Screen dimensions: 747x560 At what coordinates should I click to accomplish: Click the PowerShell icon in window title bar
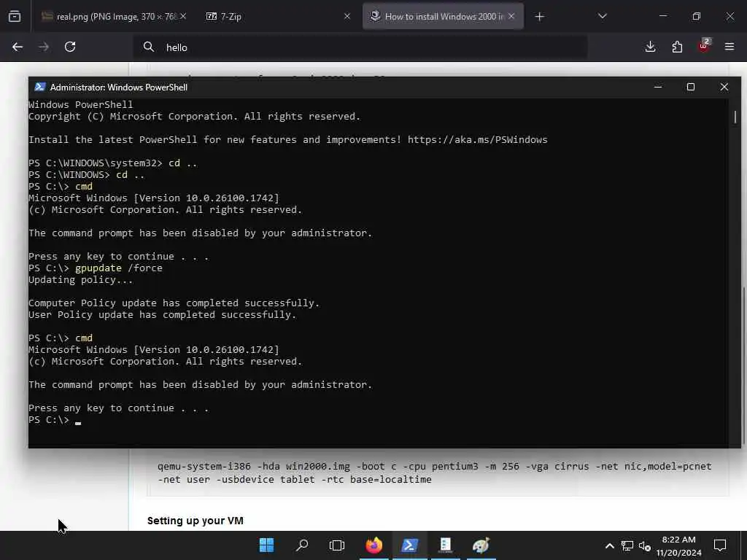[x=40, y=87]
